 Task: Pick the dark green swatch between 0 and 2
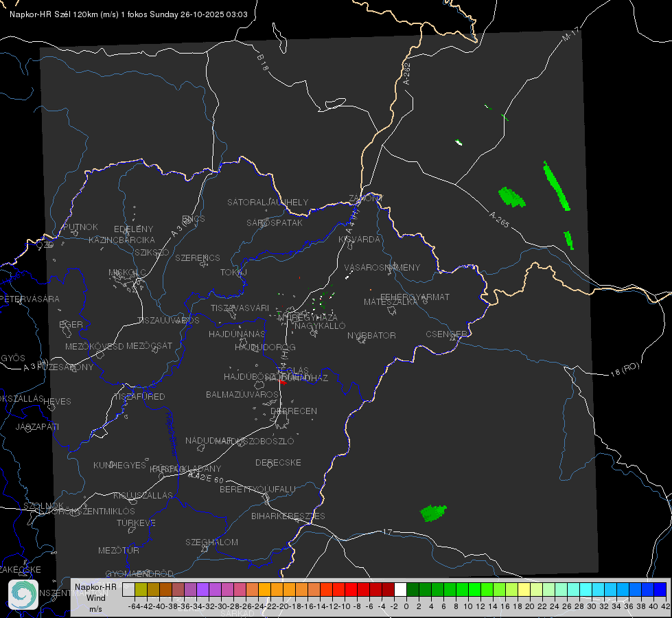point(413,589)
